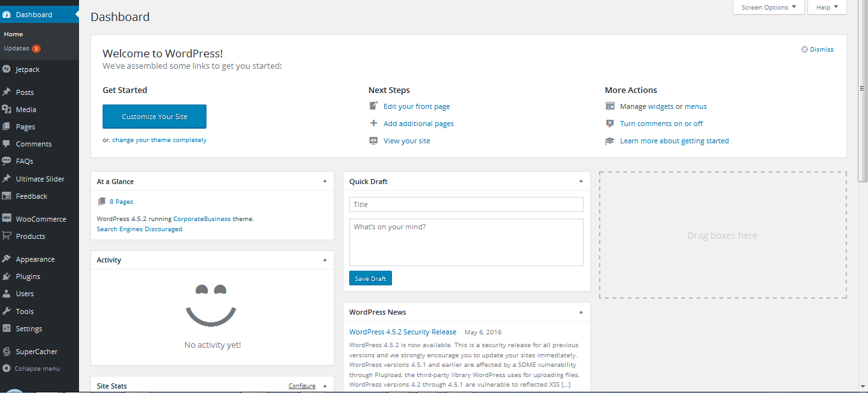
Task: Click the Feedback form icon
Action: 6,196
